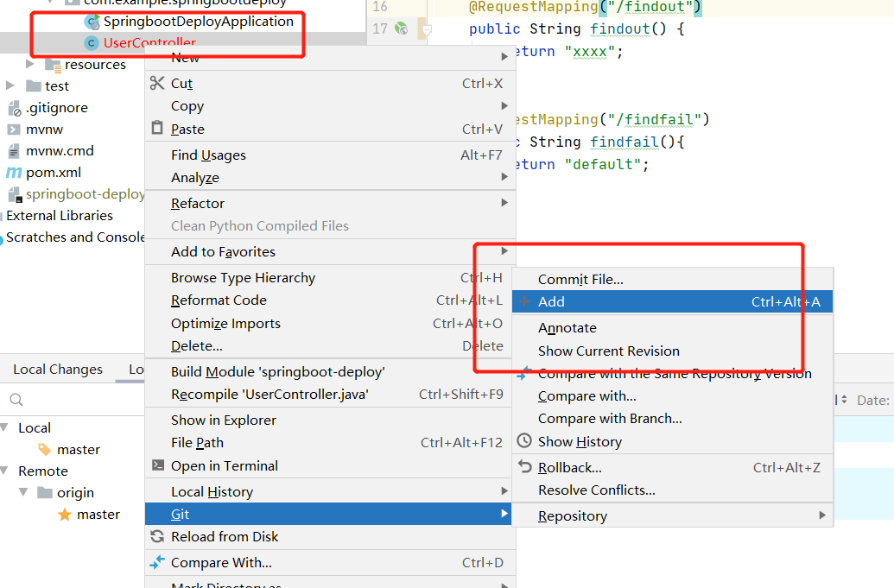The image size is (894, 588).
Task: Choose Commit File... in Git submenu
Action: tap(672, 279)
